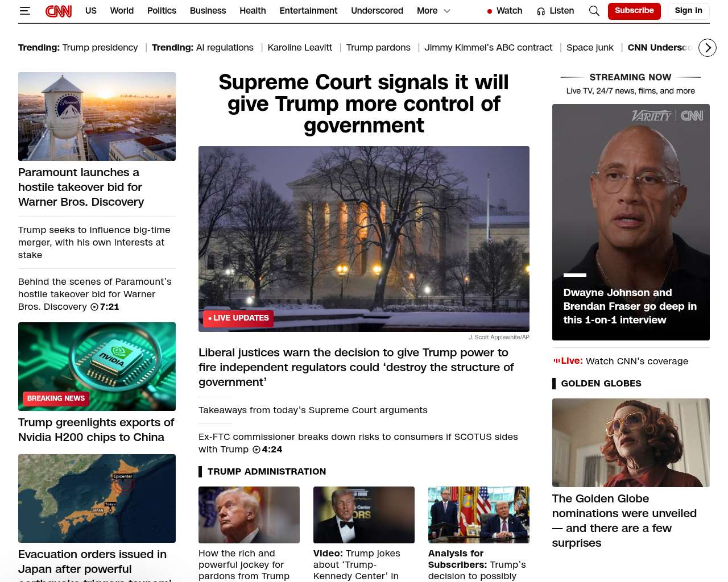The height and width of the screenshot is (582, 728).
Task: Expand the More dropdown chevron
Action: pyautogui.click(x=447, y=11)
